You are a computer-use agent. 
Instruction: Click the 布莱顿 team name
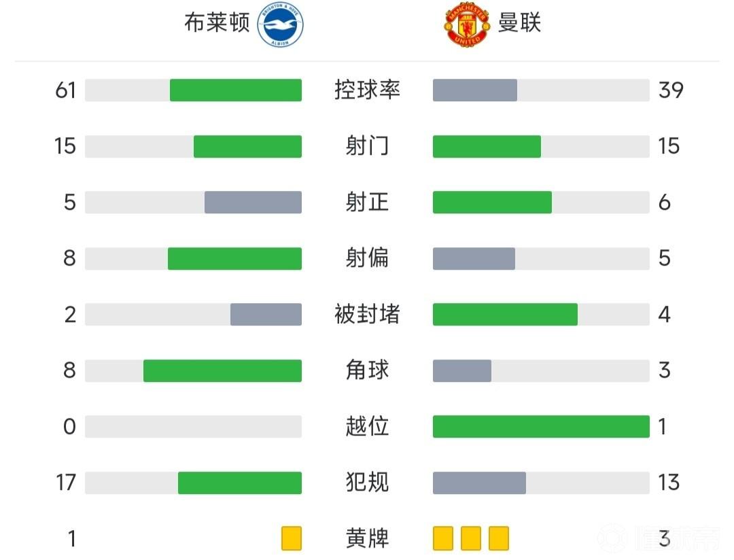(217, 23)
